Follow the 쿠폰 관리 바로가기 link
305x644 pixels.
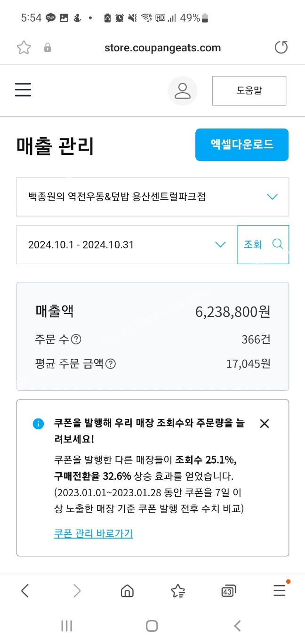(x=93, y=533)
